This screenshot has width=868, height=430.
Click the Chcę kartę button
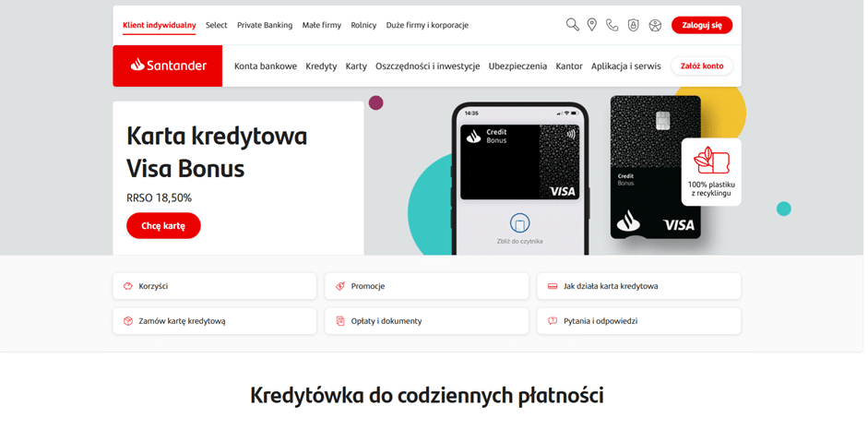click(163, 225)
